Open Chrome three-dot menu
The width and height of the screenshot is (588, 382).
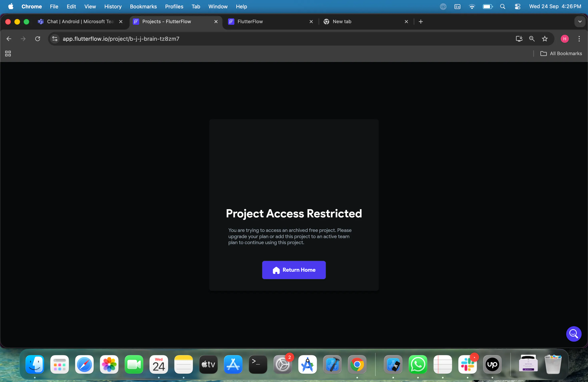[579, 39]
